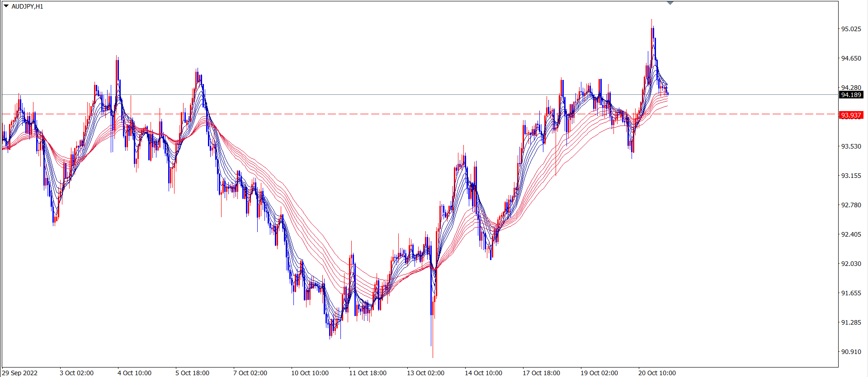The image size is (868, 377).
Task: Select the 5 Oct 18:00 time label
Action: pos(193,373)
